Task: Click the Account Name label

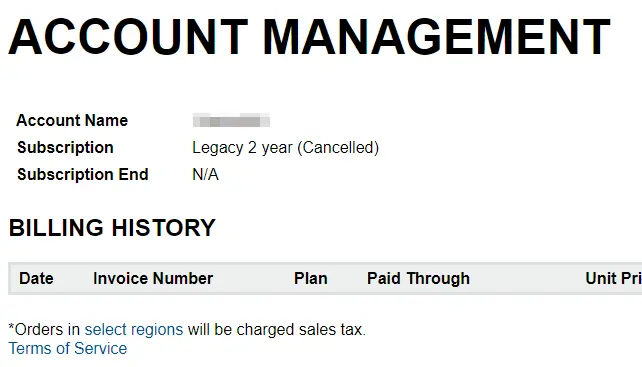Action: 72,120
